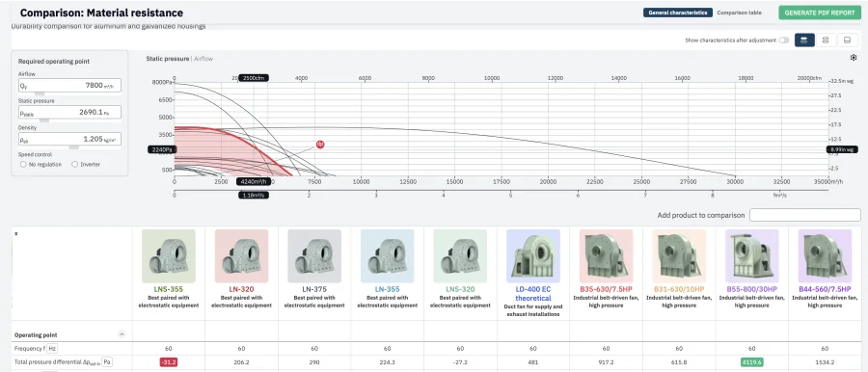
Task: Adjust the Airflow slider handle
Action: click(x=40, y=93)
